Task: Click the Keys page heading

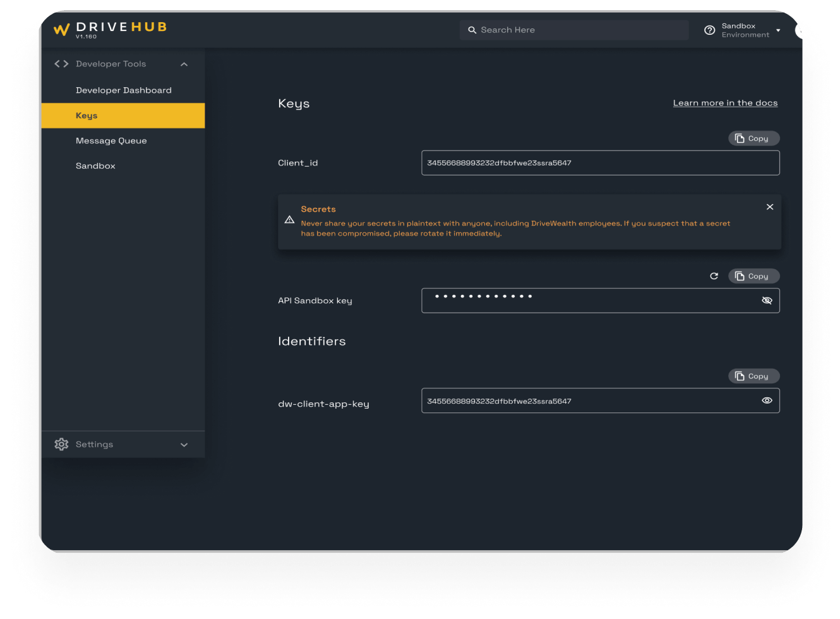Action: tap(294, 104)
